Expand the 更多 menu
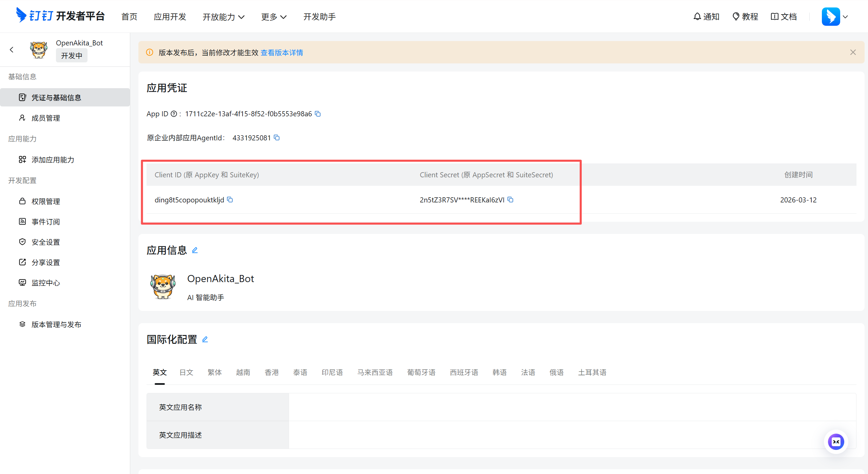The image size is (868, 474). [274, 17]
